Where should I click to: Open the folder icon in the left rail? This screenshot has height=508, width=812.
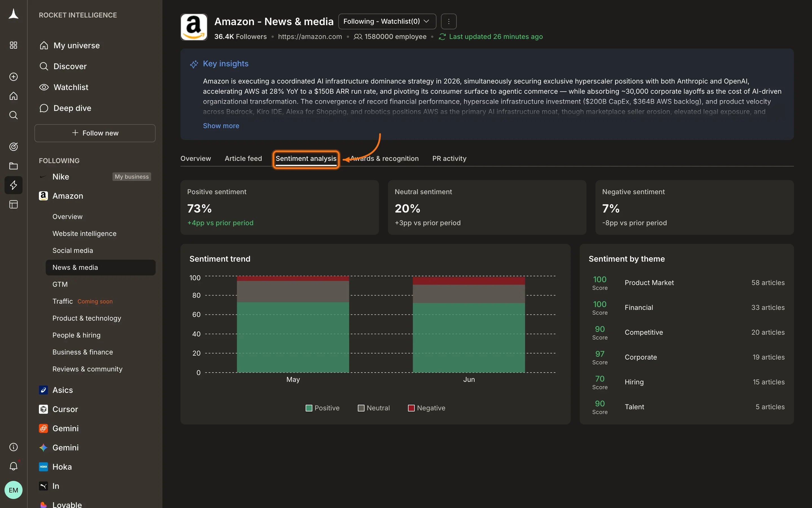click(14, 166)
